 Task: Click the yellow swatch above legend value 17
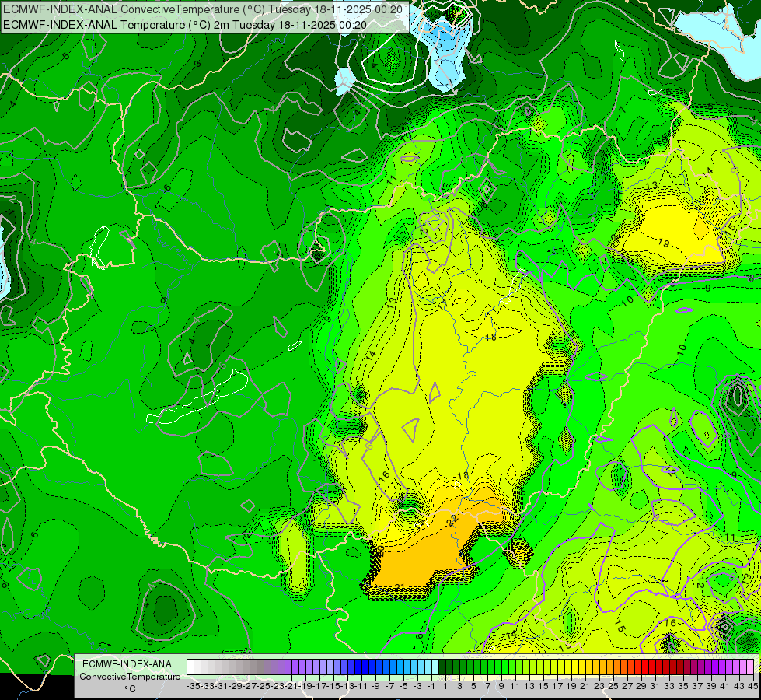point(554,667)
